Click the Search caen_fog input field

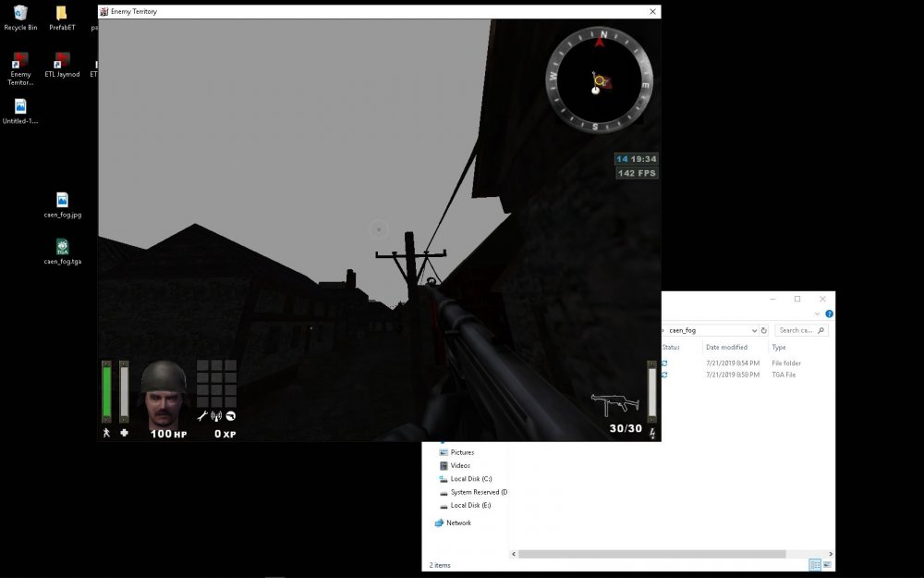tap(801, 330)
